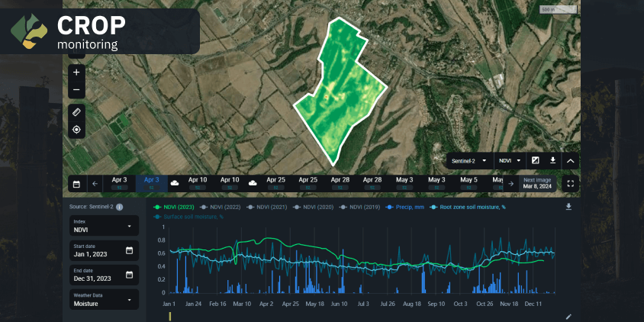Image resolution: width=644 pixels, height=322 pixels.
Task: Toggle Precip, mm series in legend
Action: pyautogui.click(x=404, y=207)
